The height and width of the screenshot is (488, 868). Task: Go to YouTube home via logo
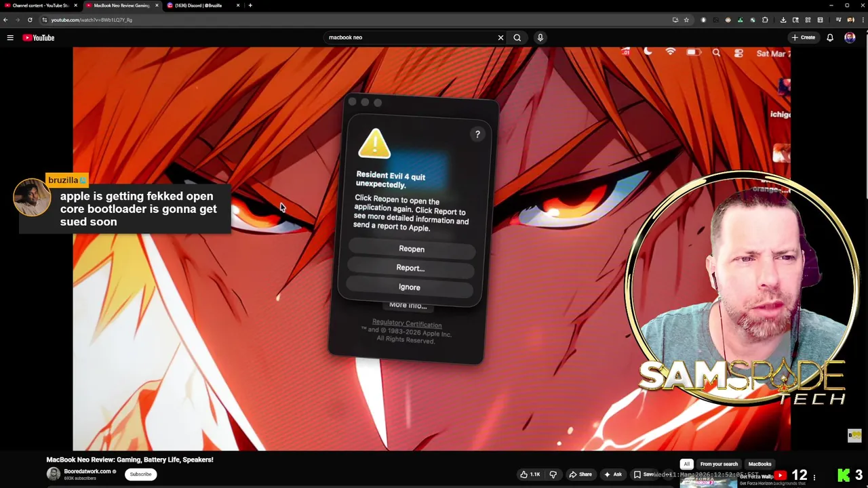click(x=39, y=38)
